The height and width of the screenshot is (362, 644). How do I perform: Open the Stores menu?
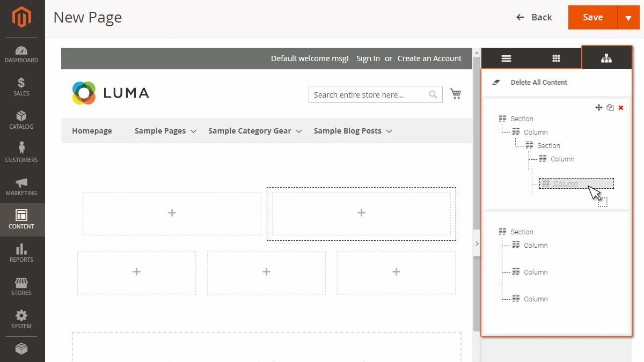[x=21, y=287]
